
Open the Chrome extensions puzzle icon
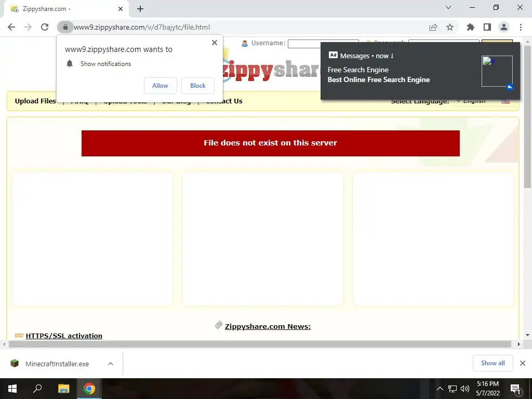(471, 27)
